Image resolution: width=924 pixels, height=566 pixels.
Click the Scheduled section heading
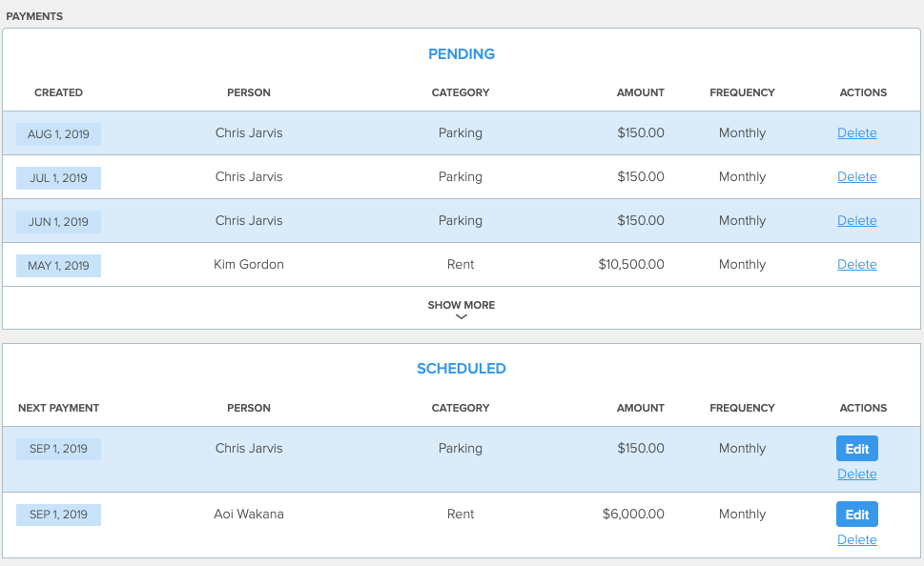point(462,369)
